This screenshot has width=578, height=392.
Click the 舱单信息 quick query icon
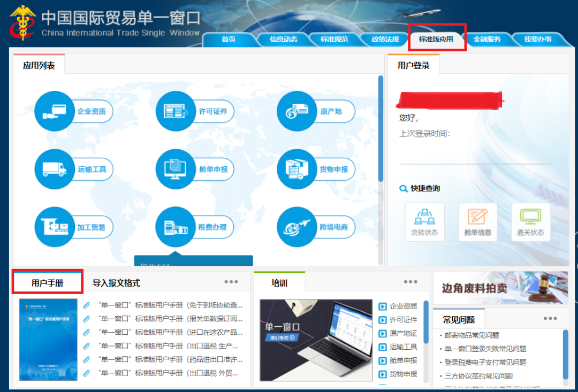(x=478, y=222)
